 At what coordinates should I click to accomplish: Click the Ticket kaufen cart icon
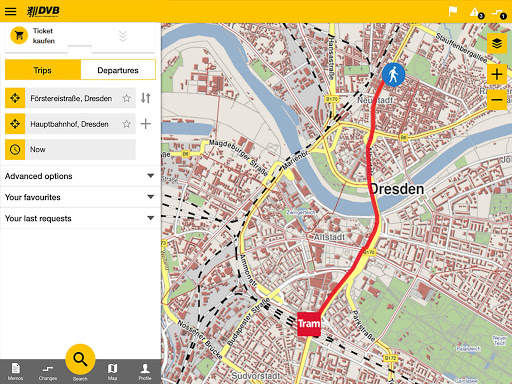click(19, 35)
